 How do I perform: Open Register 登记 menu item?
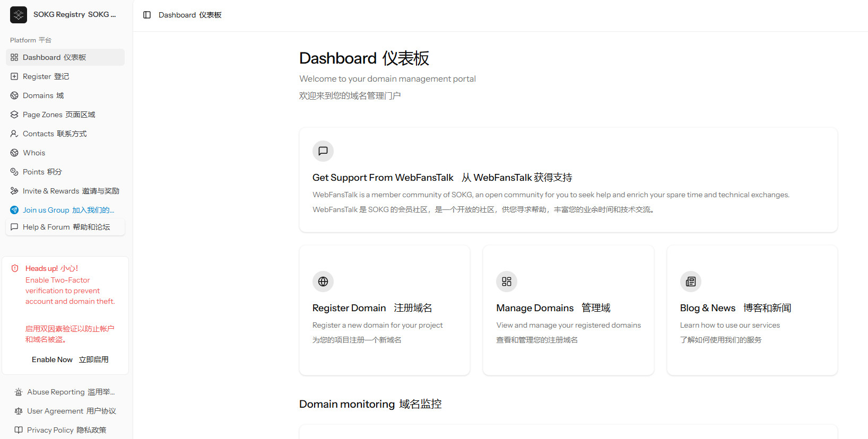(x=65, y=76)
